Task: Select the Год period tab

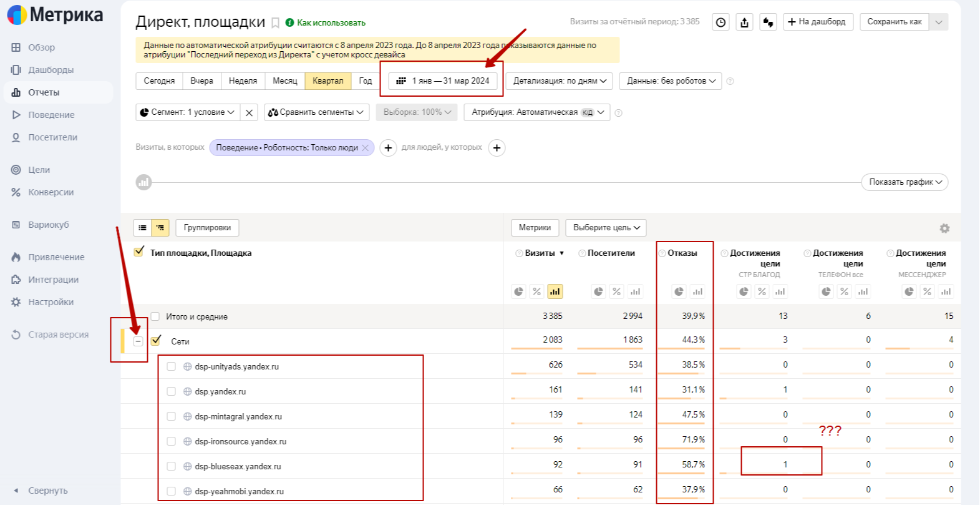Action: coord(366,81)
